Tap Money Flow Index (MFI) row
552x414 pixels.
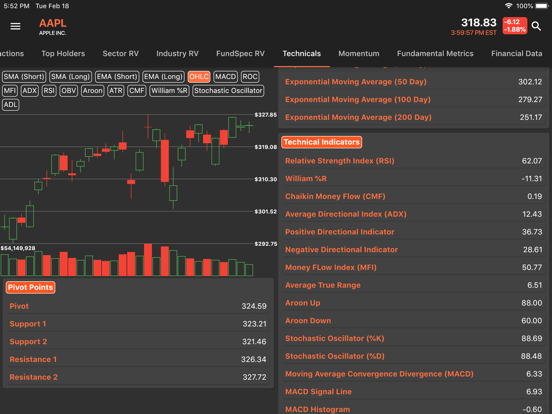pos(414,267)
